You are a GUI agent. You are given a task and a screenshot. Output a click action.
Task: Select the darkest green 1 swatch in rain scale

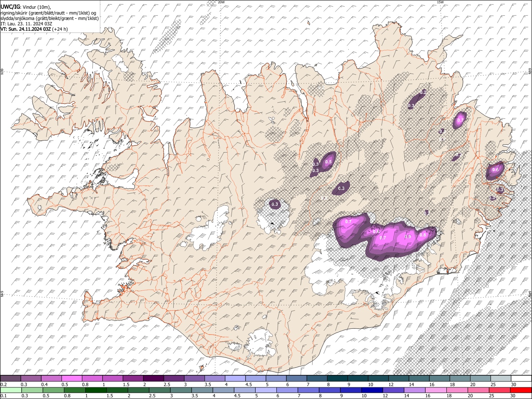(x=96, y=390)
